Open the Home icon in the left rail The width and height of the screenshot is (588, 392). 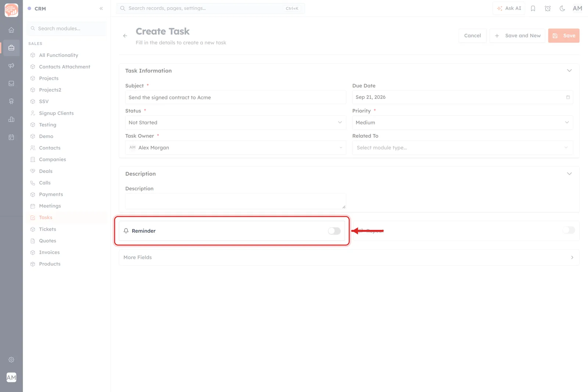coord(11,30)
